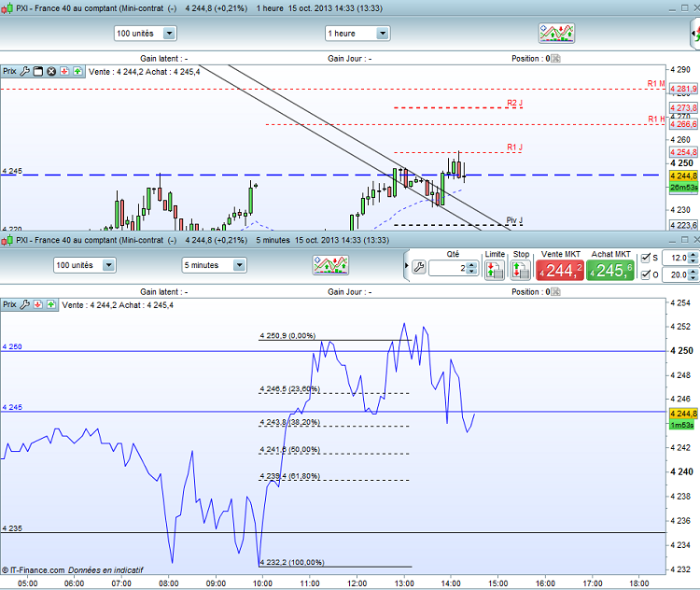Screen dimensions: 700x590
Task: Click Prix label in 1 heure chart
Action: (9, 71)
